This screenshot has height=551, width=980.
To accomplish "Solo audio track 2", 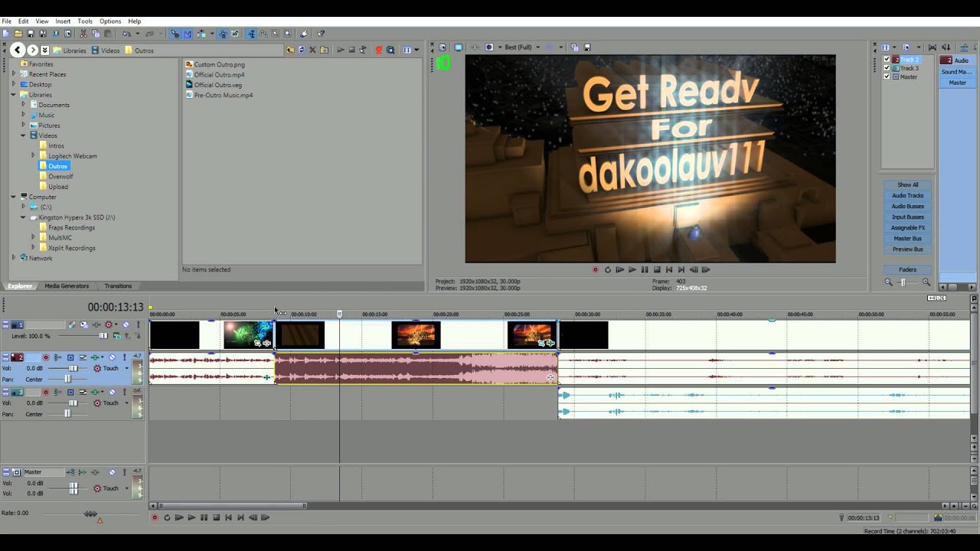I will [x=125, y=357].
